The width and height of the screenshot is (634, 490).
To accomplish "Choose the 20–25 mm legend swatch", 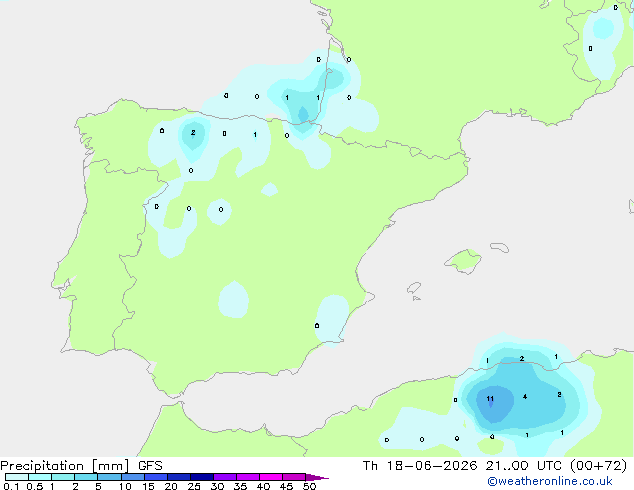I will coord(179,477).
